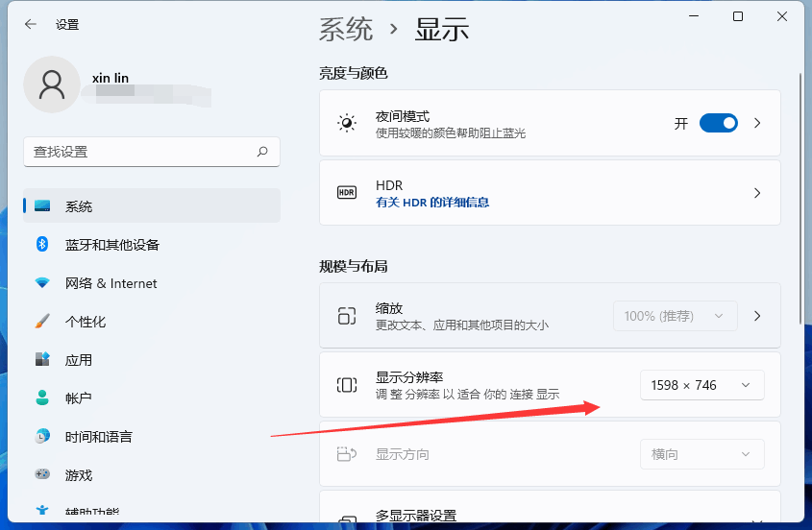
Task: Expand HDR settings chevron
Action: click(757, 193)
